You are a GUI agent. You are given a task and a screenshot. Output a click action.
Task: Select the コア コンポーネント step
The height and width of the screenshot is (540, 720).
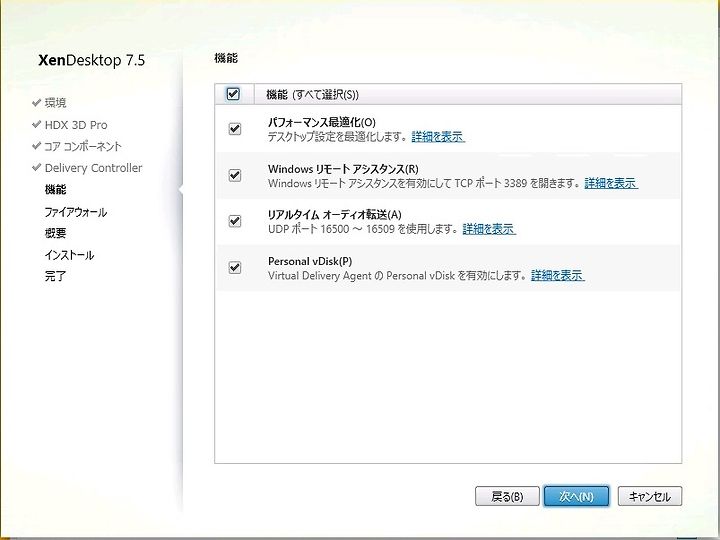[83, 146]
